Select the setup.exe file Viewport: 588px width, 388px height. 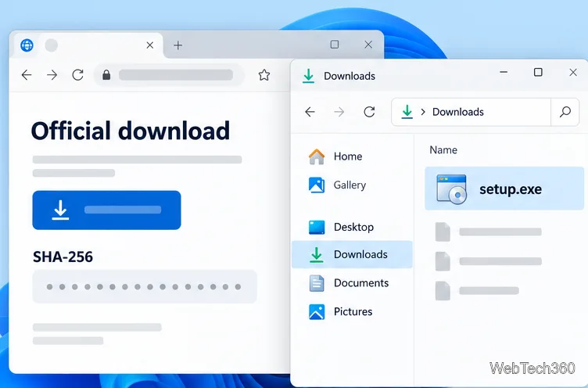pos(504,189)
